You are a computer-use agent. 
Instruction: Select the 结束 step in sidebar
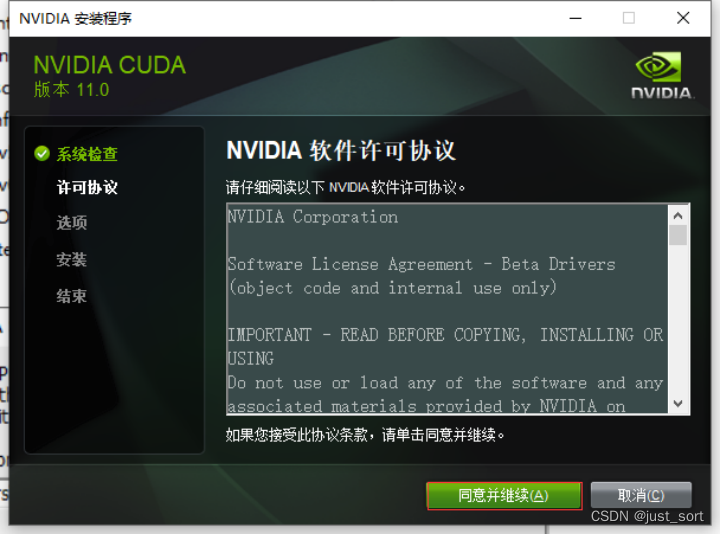(x=72, y=296)
